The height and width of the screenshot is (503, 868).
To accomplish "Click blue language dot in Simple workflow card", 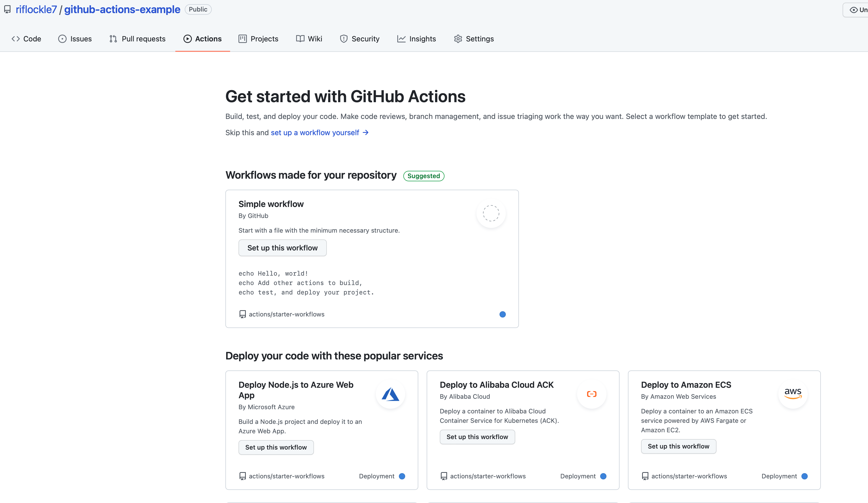I will pos(503,314).
